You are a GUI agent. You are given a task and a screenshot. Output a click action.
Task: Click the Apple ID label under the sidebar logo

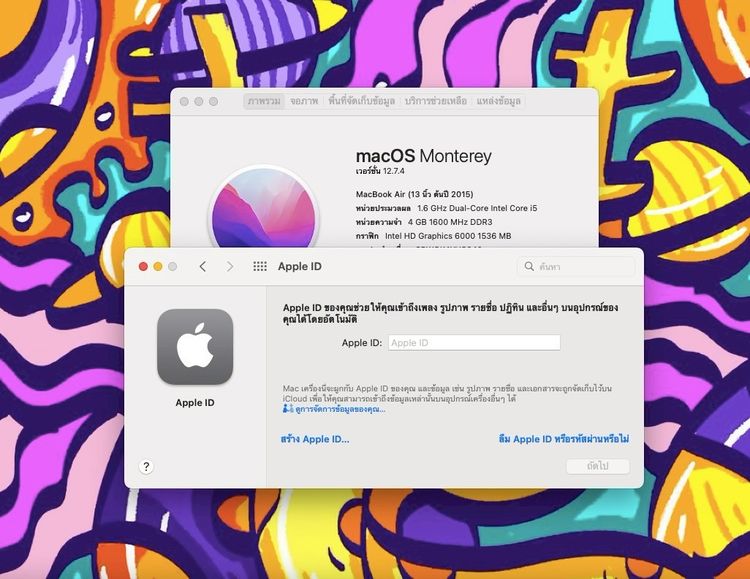click(195, 402)
